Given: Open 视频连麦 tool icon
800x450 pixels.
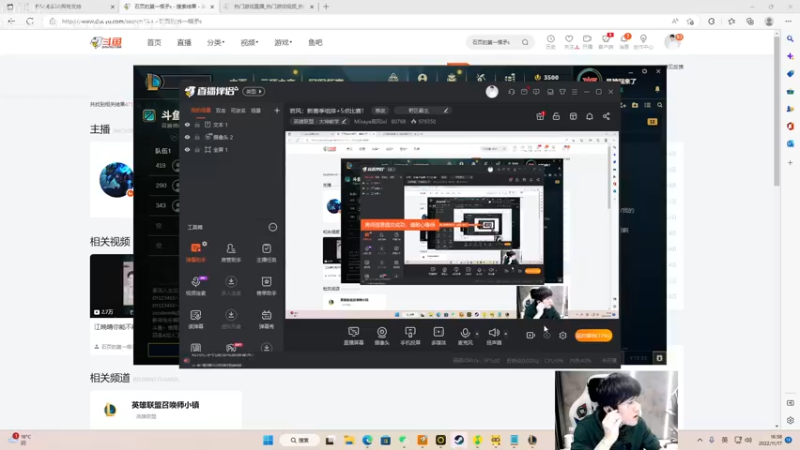Looking at the screenshot, I should point(196,286).
